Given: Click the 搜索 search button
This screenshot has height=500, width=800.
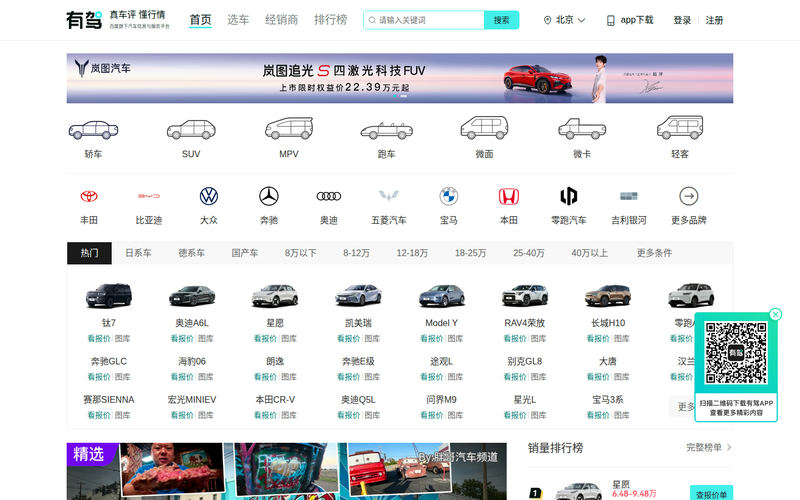Looking at the screenshot, I should point(502,20).
